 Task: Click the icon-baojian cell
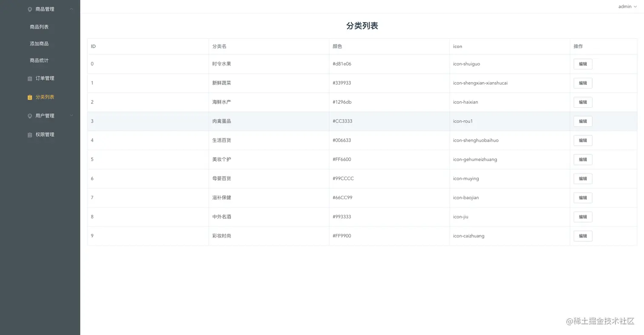pyautogui.click(x=510, y=198)
